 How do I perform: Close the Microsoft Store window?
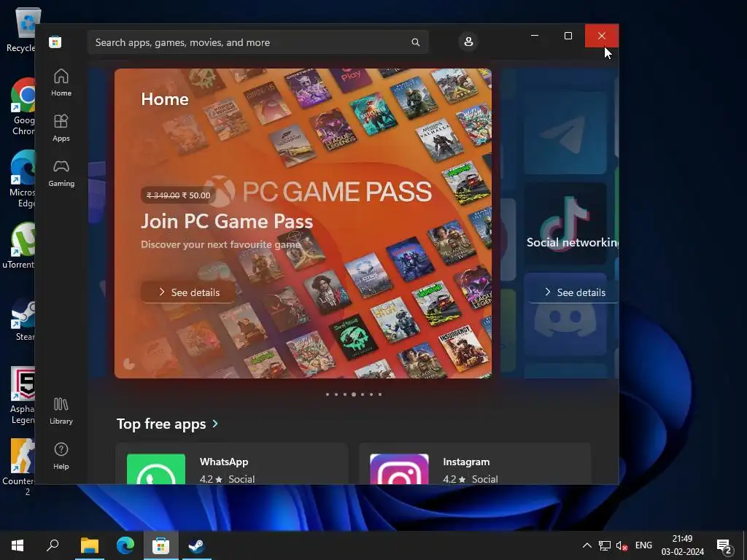coord(602,36)
